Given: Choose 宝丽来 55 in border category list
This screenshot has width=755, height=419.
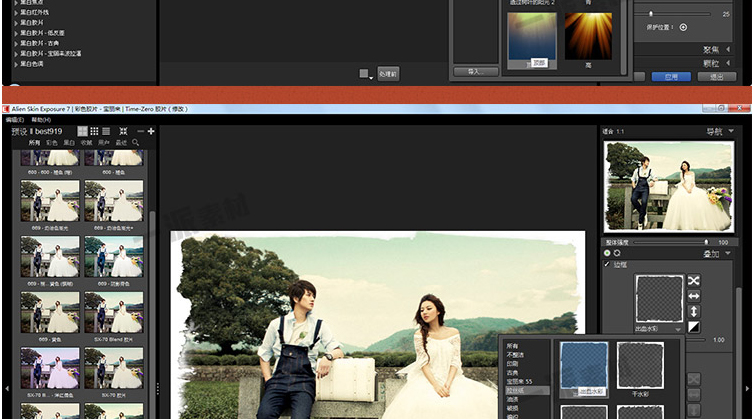Looking at the screenshot, I should [519, 381].
